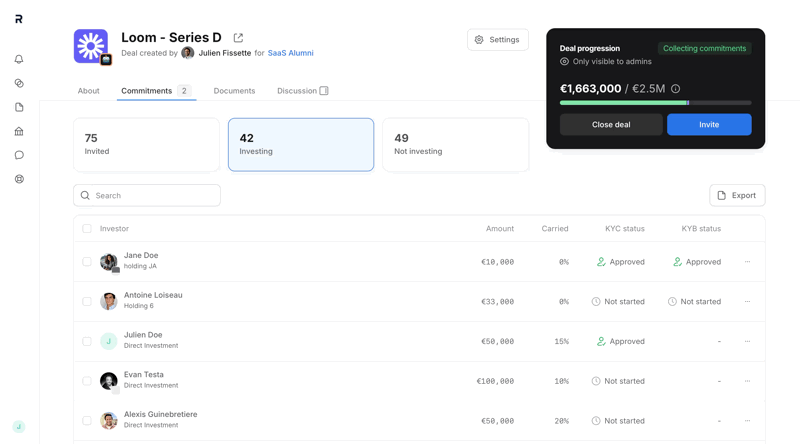Click the coins icon in sidebar
Viewport: 800px width, 444px height.
(x=19, y=83)
